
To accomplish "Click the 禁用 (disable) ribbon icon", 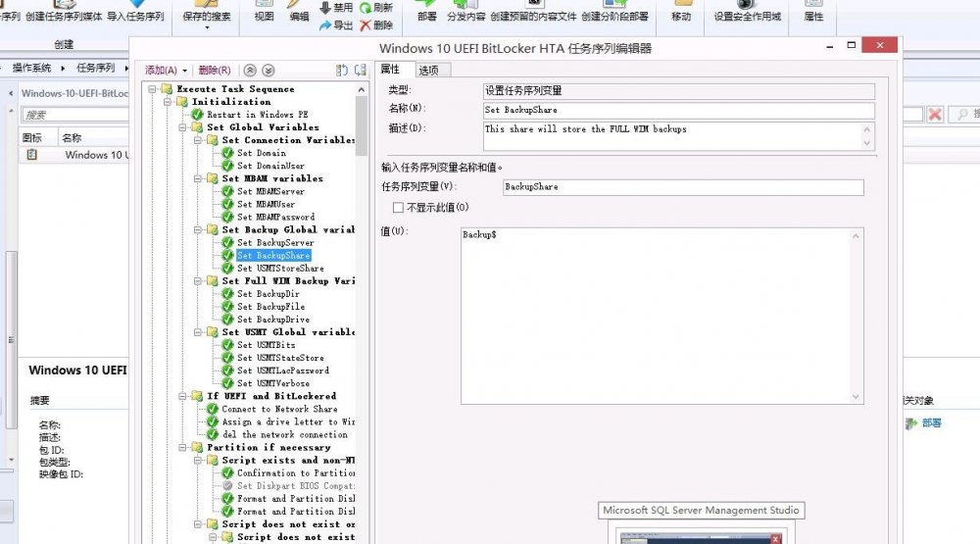I will coord(325,8).
